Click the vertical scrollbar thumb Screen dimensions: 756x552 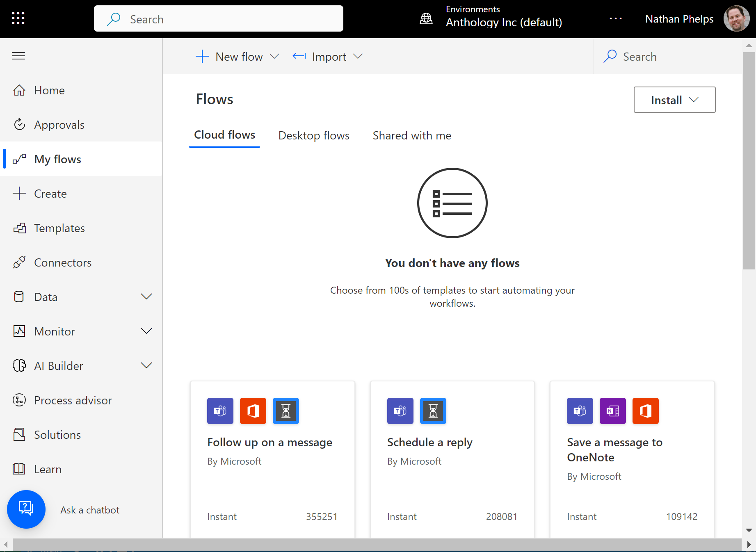(749, 161)
